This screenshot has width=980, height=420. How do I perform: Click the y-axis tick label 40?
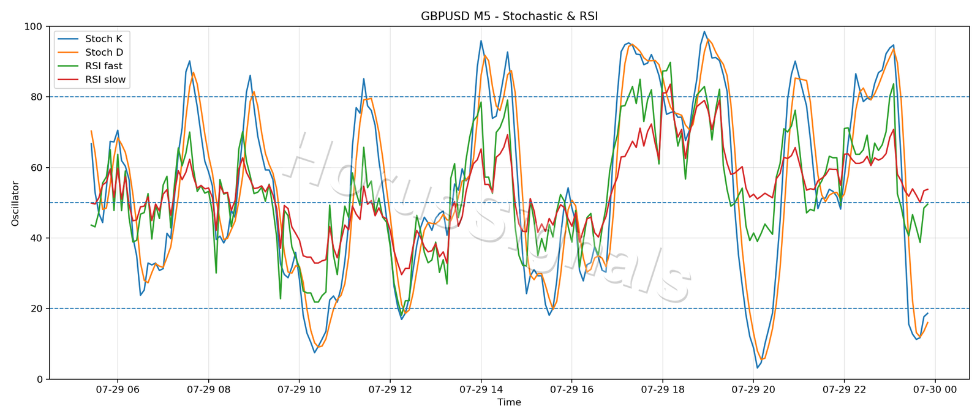pyautogui.click(x=36, y=238)
